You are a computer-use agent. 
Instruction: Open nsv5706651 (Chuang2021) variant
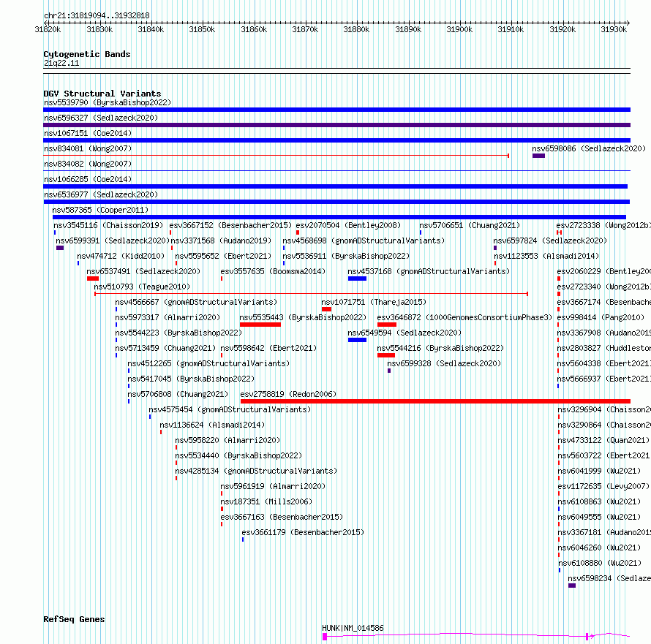(470, 225)
